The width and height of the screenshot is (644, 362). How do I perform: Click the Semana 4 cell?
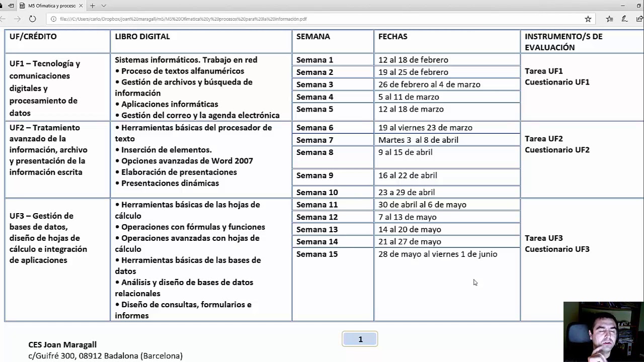click(333, 97)
